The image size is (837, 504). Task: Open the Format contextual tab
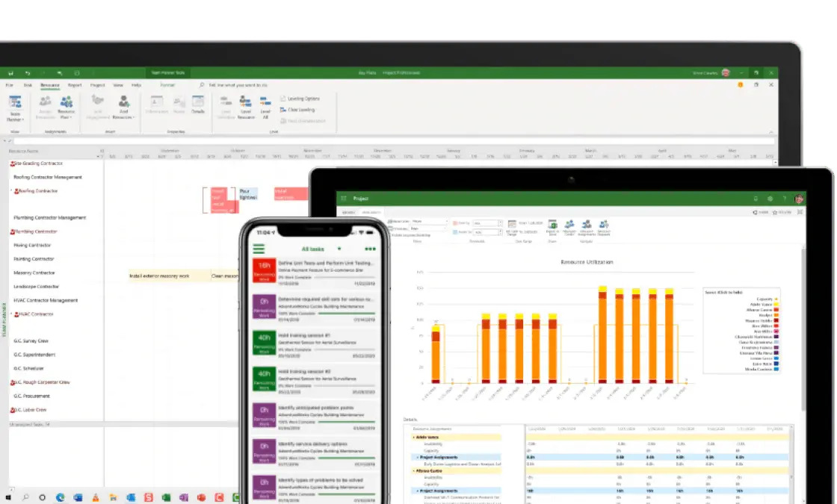(x=167, y=85)
